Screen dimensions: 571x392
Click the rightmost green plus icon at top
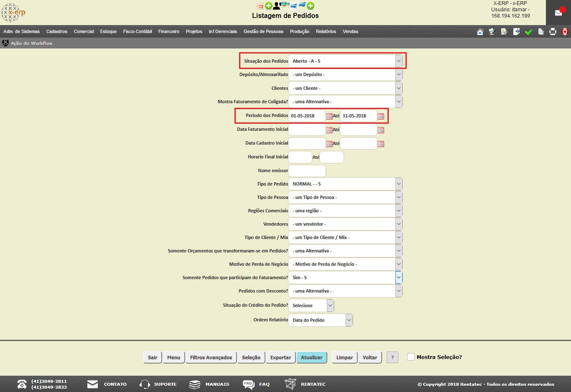[311, 6]
